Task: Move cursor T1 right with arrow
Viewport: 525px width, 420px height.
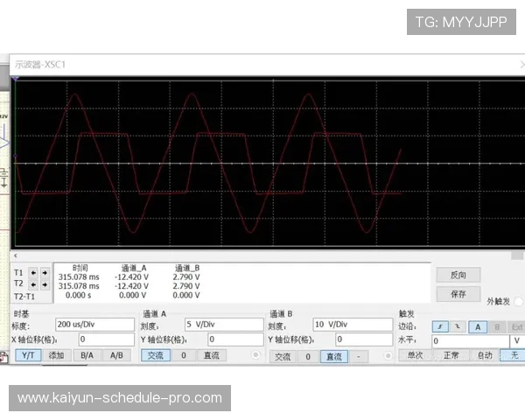Action: click(45, 273)
